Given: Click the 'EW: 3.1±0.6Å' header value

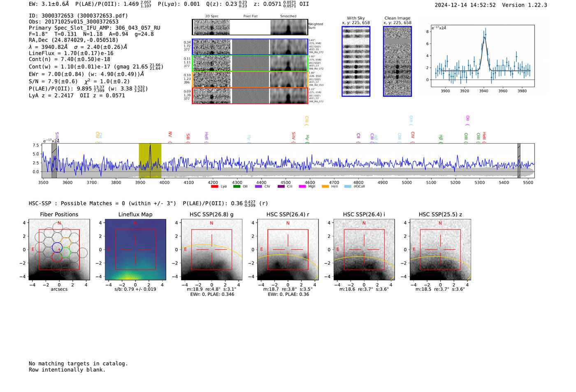Looking at the screenshot, I should pyautogui.click(x=49, y=4).
